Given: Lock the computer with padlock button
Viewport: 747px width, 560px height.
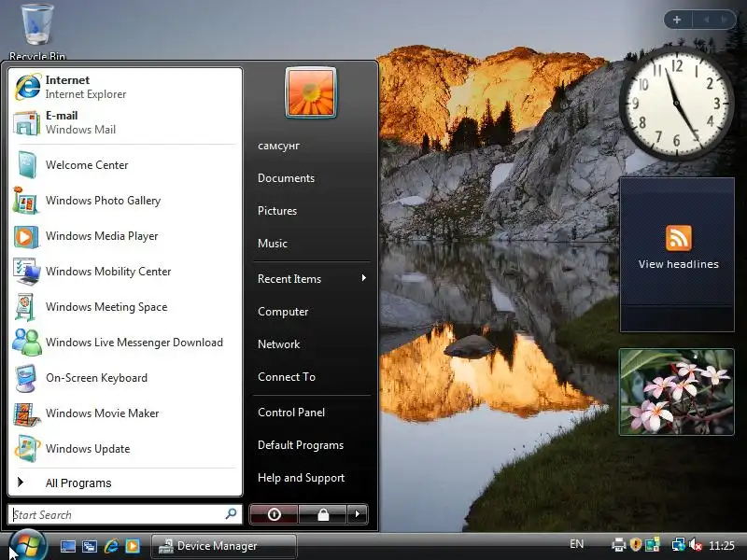Looking at the screenshot, I should (323, 514).
